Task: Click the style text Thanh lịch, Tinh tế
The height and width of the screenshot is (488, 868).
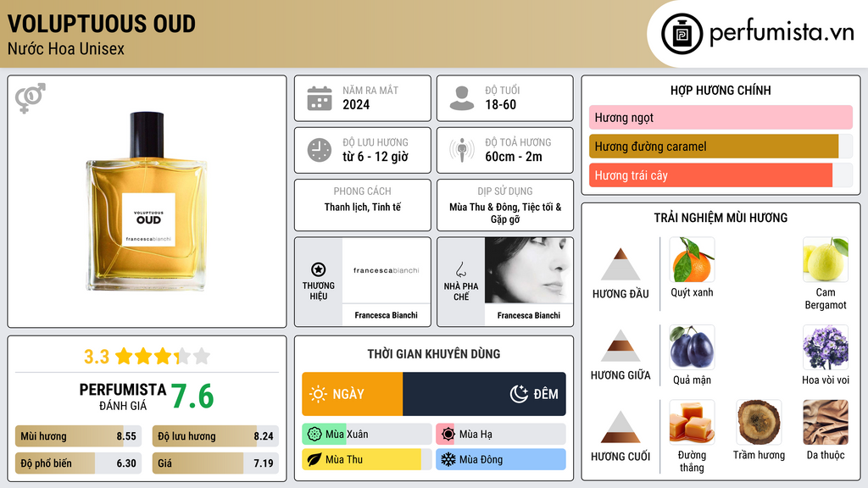Action: [x=363, y=207]
